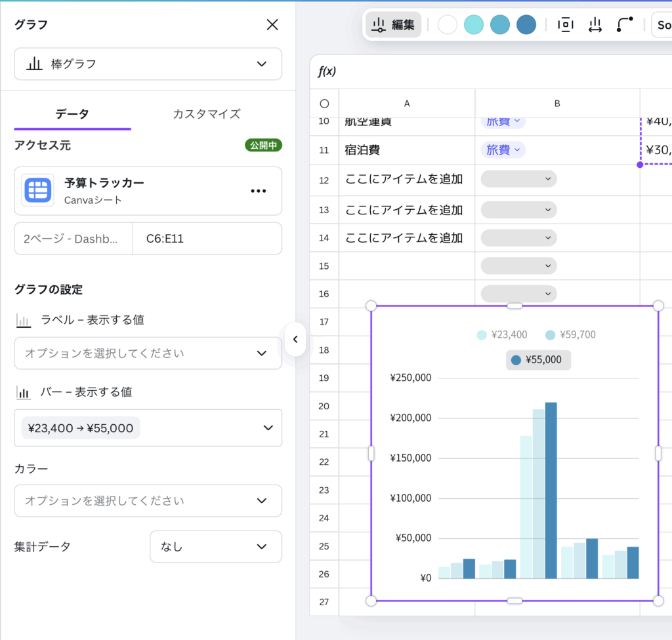
Task: Pick the light turquoise color swatch
Action: pos(474,24)
